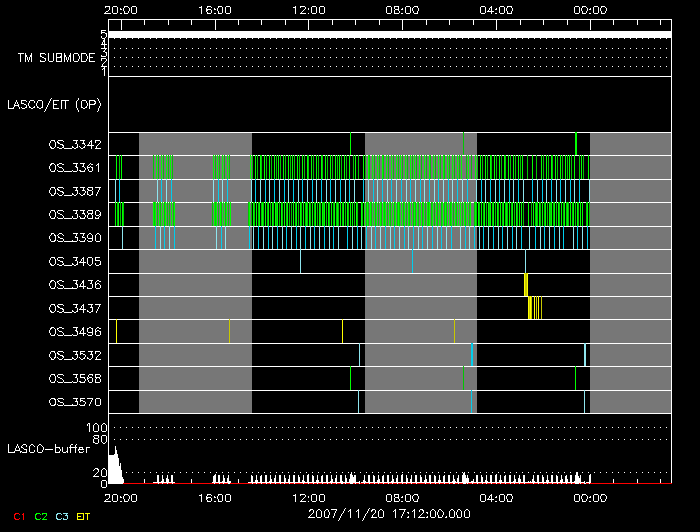700x532 pixels.
Task: Select the OS_3405 row label
Action: tap(74, 261)
